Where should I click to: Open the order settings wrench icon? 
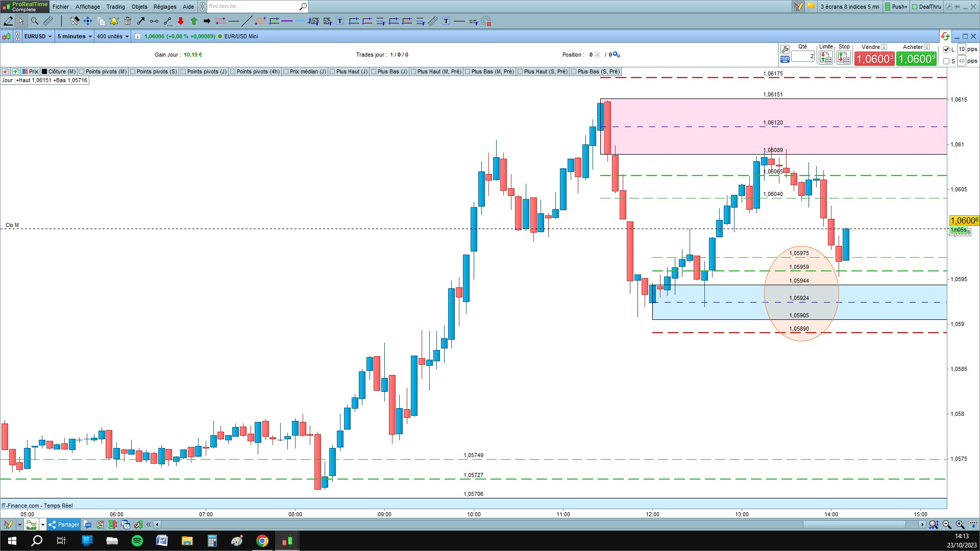(x=785, y=49)
